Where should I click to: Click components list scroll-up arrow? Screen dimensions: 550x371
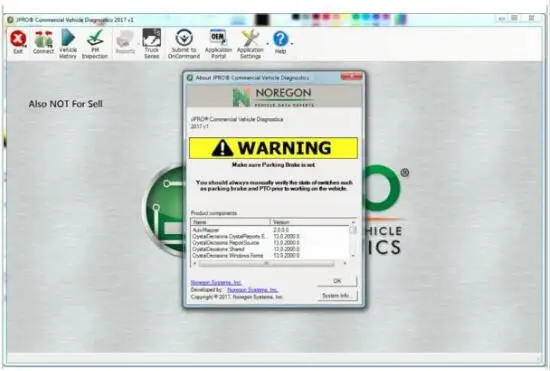coord(353,222)
